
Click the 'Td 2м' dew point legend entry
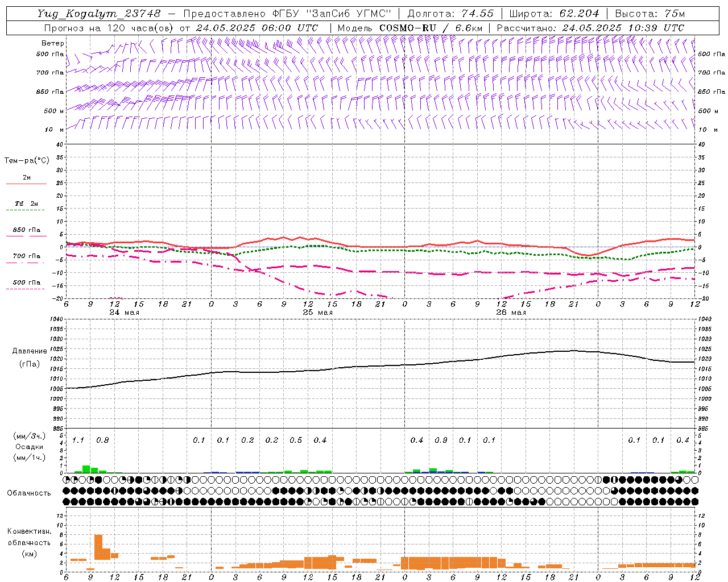(26, 203)
